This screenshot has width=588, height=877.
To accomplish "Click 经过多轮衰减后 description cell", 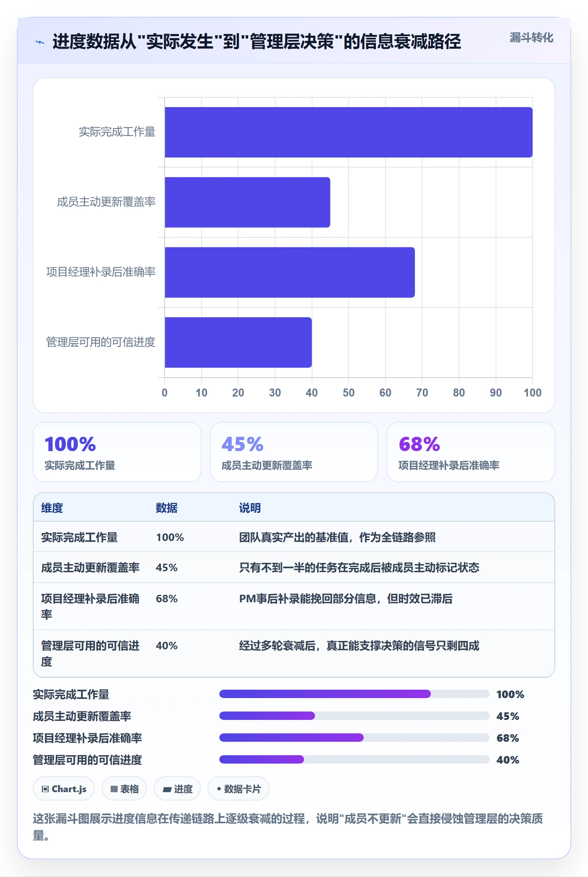I will pyautogui.click(x=359, y=646).
